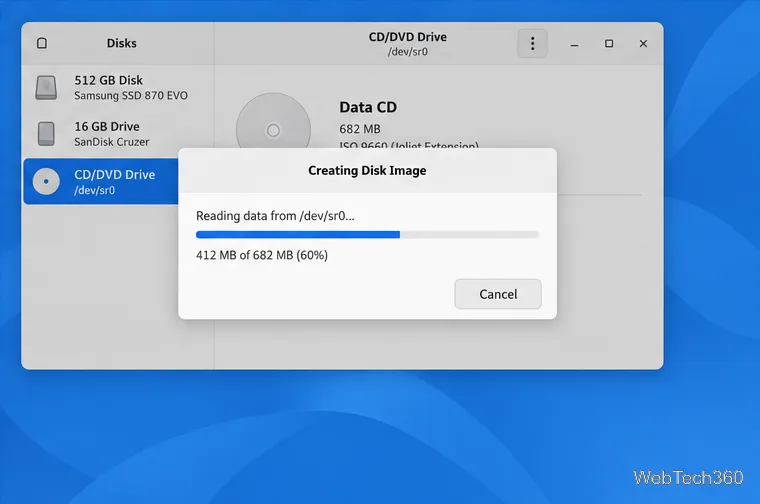The image size is (760, 504).
Task: Maximize the Disks window
Action: pyautogui.click(x=609, y=44)
